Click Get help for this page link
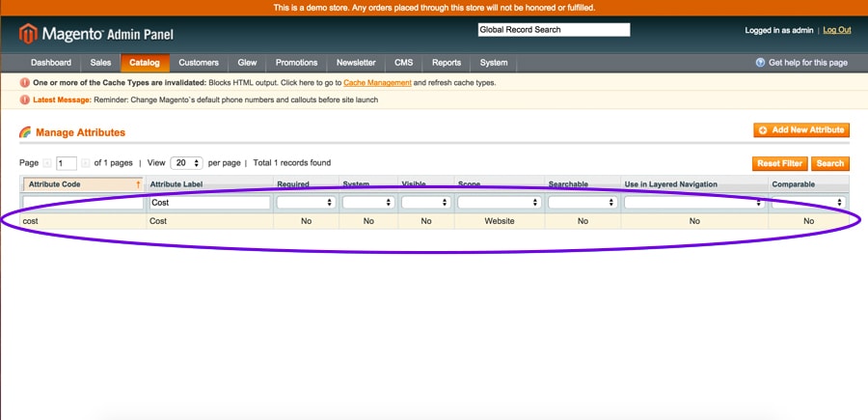868x420 pixels. click(x=807, y=63)
